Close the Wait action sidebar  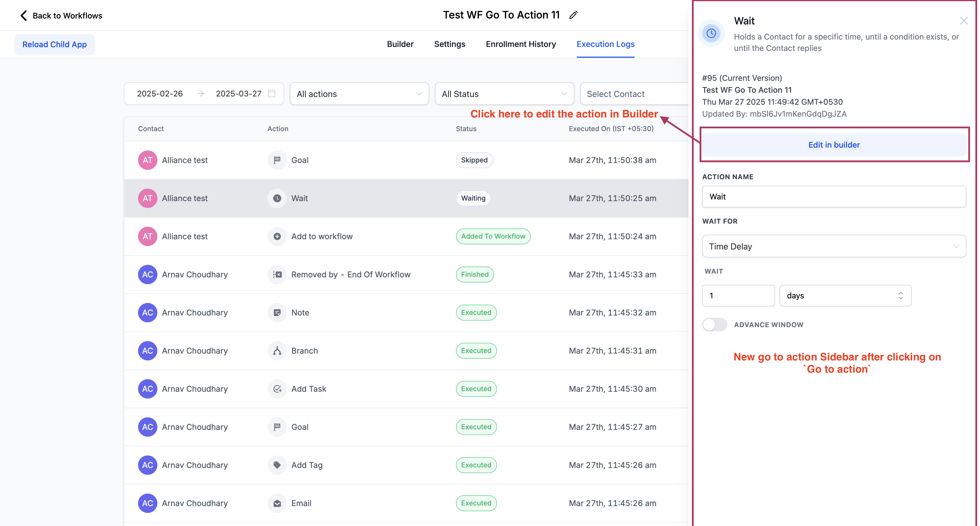tap(963, 21)
